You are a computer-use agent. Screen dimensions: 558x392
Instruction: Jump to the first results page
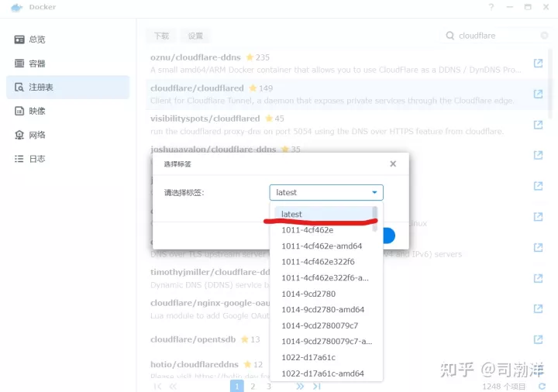[157, 387]
